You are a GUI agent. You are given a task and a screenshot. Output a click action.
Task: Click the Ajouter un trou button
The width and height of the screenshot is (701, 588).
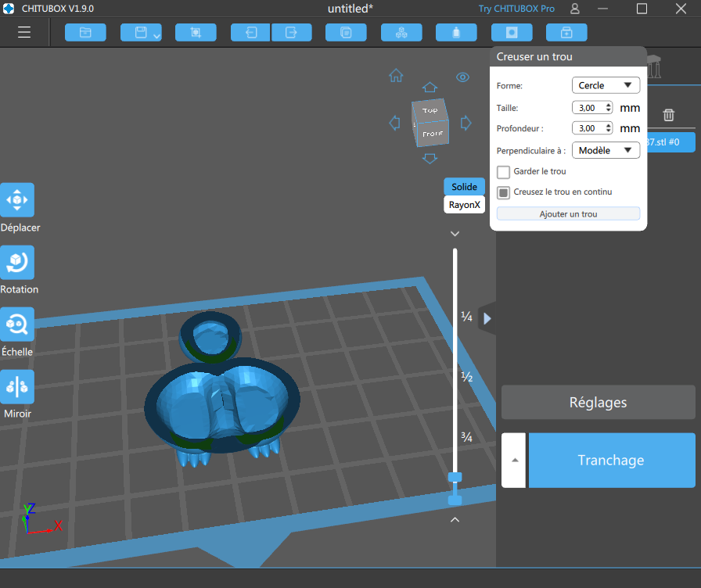point(568,214)
